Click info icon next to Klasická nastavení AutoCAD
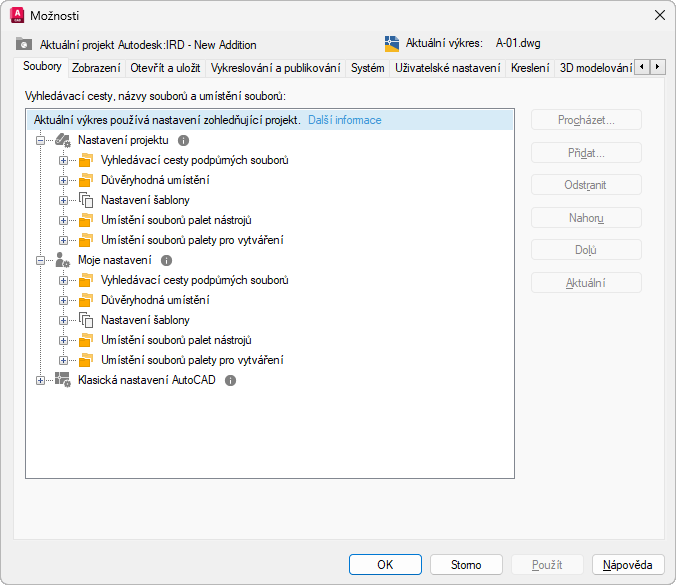This screenshot has width=676, height=585. pyautogui.click(x=230, y=380)
